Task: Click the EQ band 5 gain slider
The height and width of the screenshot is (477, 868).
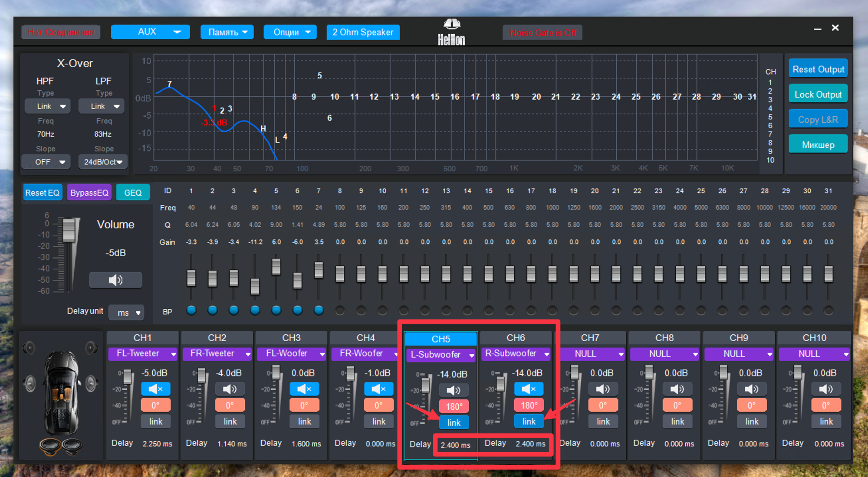Action: point(276,267)
